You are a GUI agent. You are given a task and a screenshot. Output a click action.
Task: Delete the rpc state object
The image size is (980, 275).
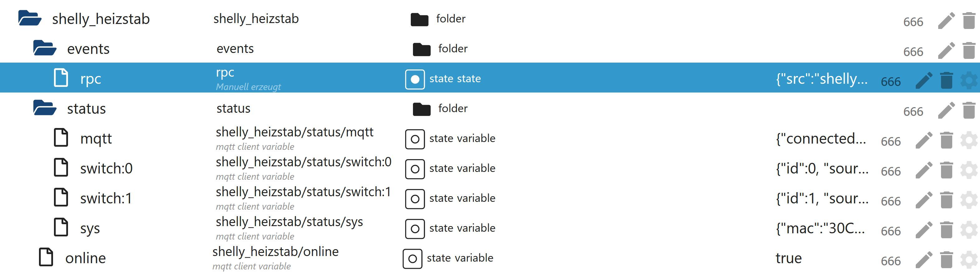(946, 80)
